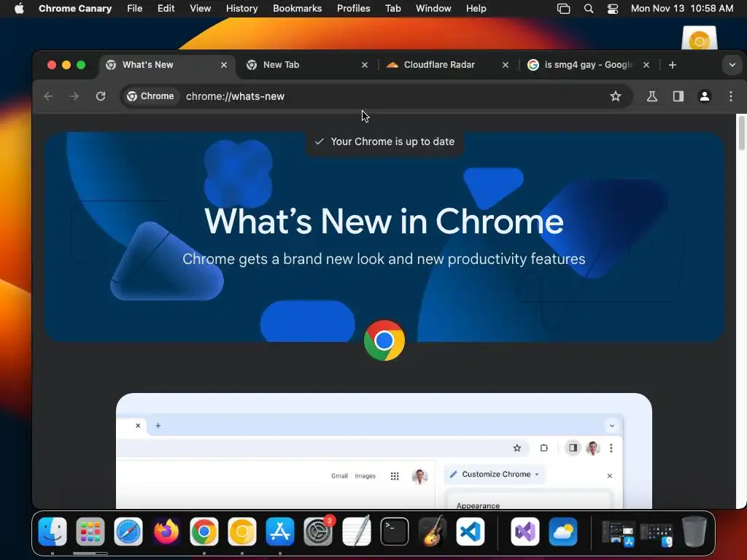Open the App Store from the dock
The image size is (747, 560).
pos(280,532)
